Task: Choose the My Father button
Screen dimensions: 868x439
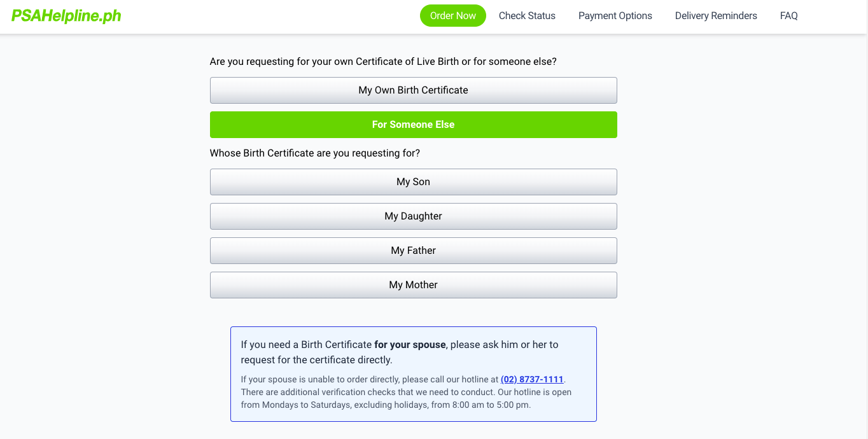Action: point(414,251)
